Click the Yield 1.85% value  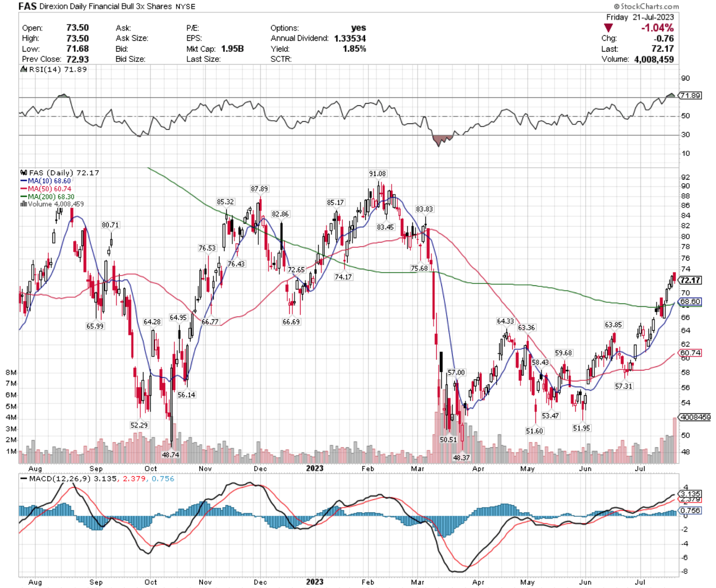click(354, 49)
